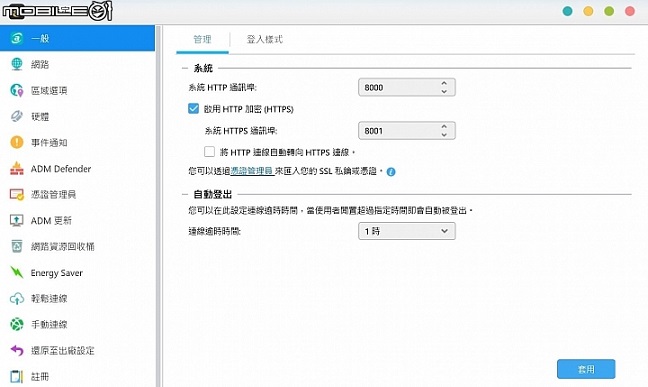Click the teal window control dot
The width and height of the screenshot is (648, 387).
pos(568,11)
